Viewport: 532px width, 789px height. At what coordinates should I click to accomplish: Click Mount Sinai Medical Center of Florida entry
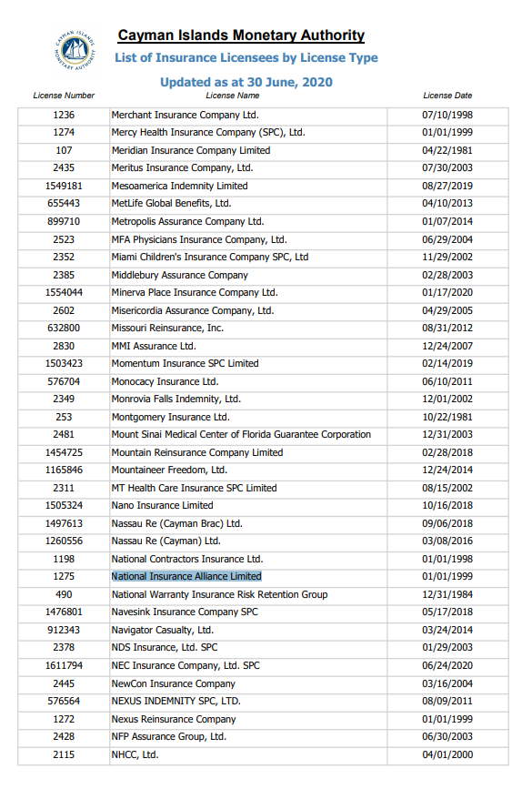coord(241,435)
